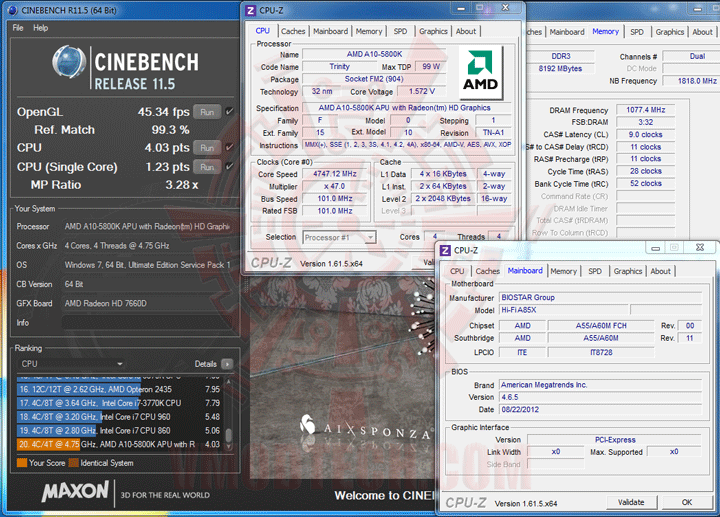The width and height of the screenshot is (720, 517).
Task: Click the MAXON logo
Action: point(75,491)
